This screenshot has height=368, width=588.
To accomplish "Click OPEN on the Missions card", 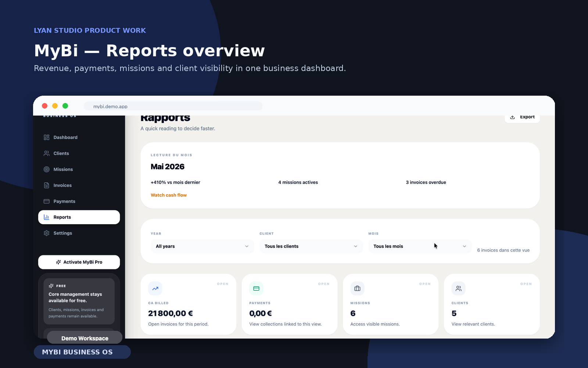I will tap(425, 284).
